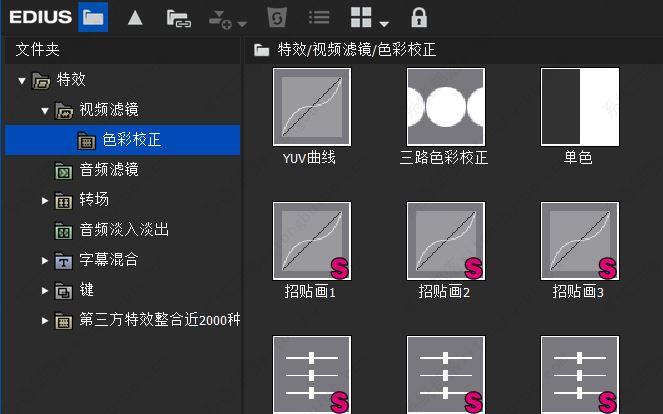Select the 招贴画3 preset thumbnail

point(580,241)
